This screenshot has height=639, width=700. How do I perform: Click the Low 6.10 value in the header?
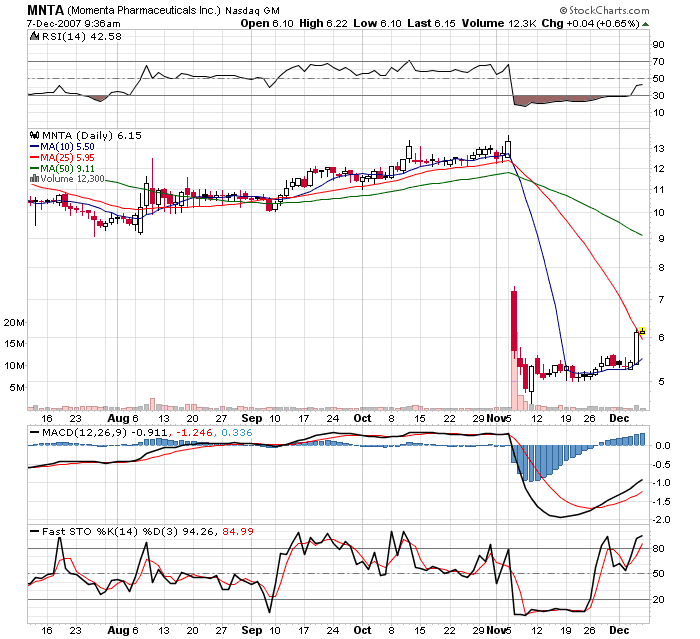(378, 23)
